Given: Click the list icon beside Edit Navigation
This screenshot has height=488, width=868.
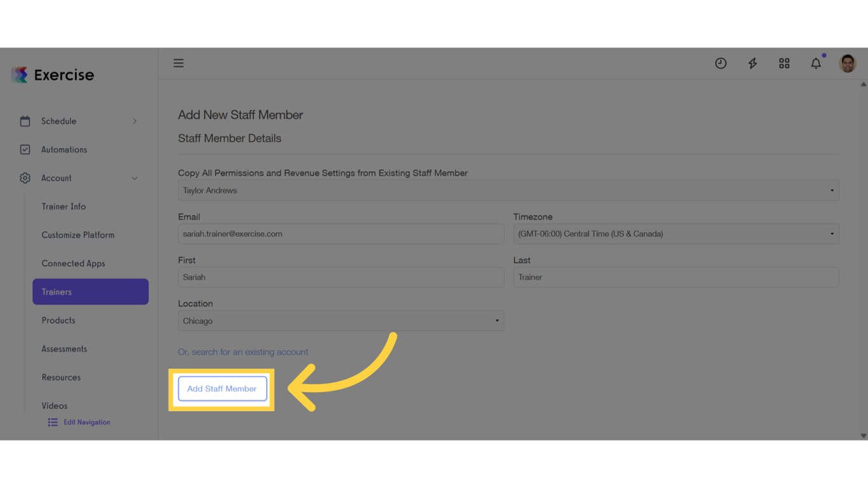Looking at the screenshot, I should pos(52,422).
